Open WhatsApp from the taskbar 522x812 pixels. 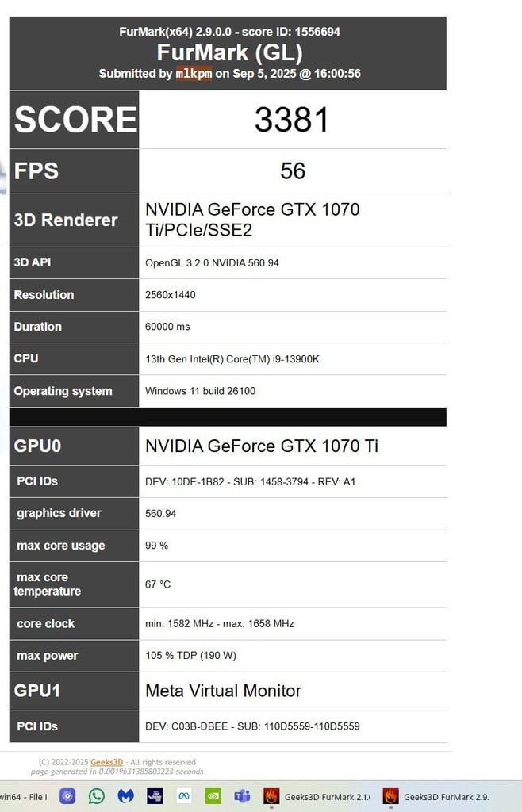pos(96,796)
